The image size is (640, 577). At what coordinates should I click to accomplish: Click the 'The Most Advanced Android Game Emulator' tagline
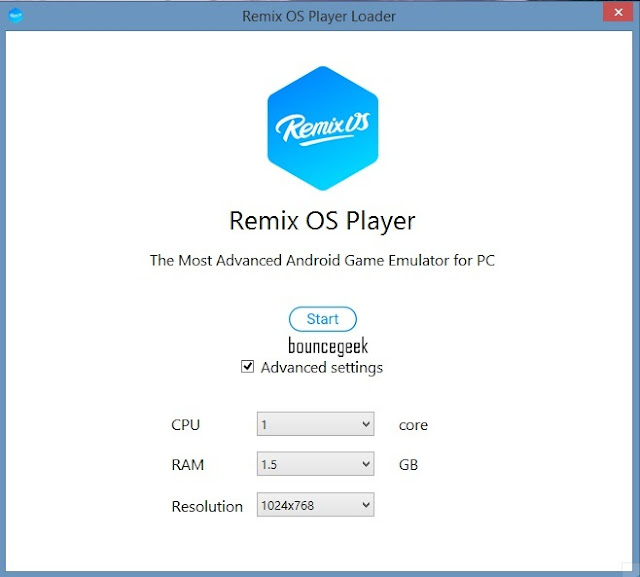pos(322,260)
